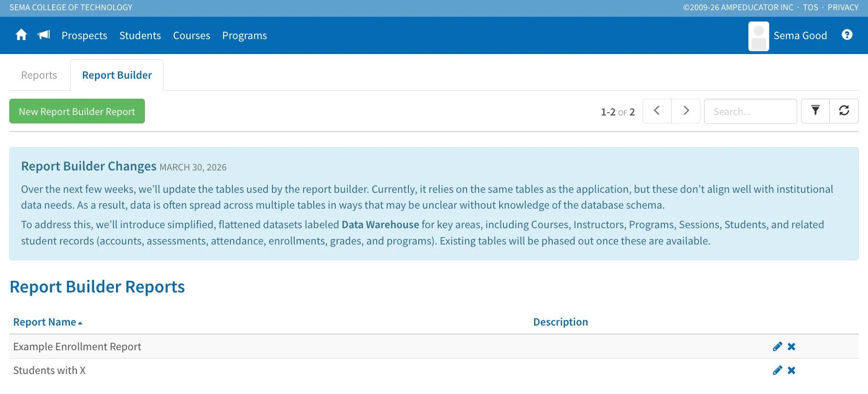Click the 1-2 of 2 page counter
The width and height of the screenshot is (868, 394).
[617, 112]
